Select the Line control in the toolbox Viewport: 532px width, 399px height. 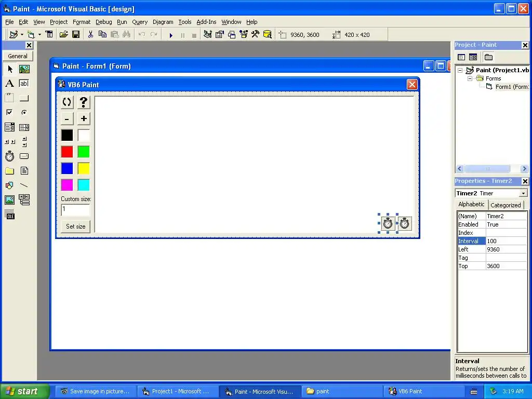(24, 185)
